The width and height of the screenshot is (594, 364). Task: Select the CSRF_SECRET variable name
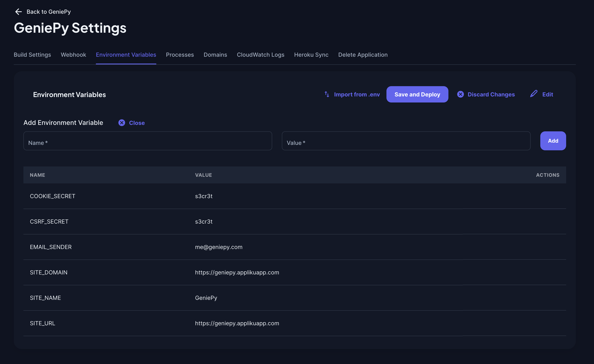coord(49,222)
